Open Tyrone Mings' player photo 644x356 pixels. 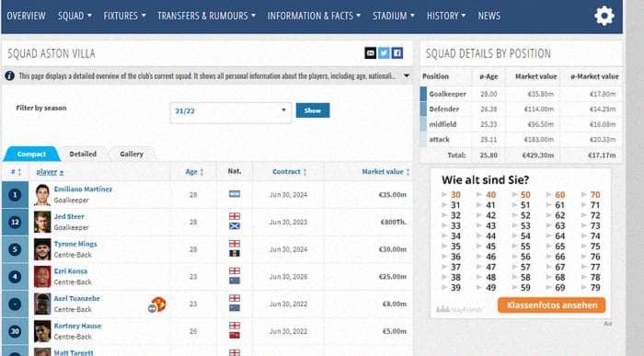tap(42, 249)
